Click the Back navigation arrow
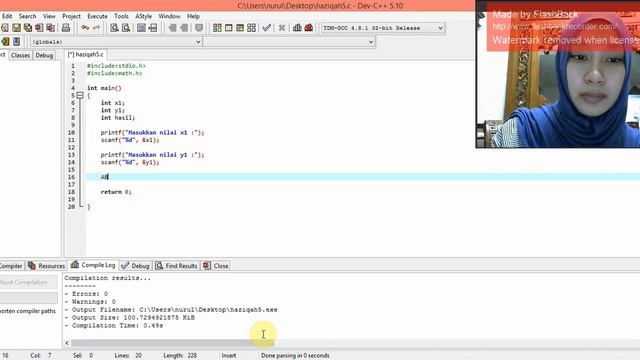This screenshot has width=640, height=360. pos(173,28)
